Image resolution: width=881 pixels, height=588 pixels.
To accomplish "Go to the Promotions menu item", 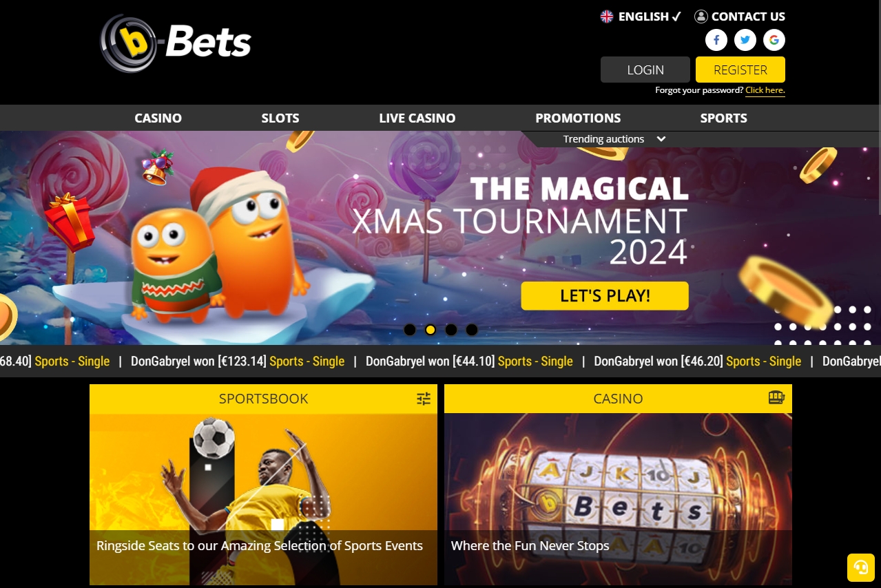I will pyautogui.click(x=578, y=118).
